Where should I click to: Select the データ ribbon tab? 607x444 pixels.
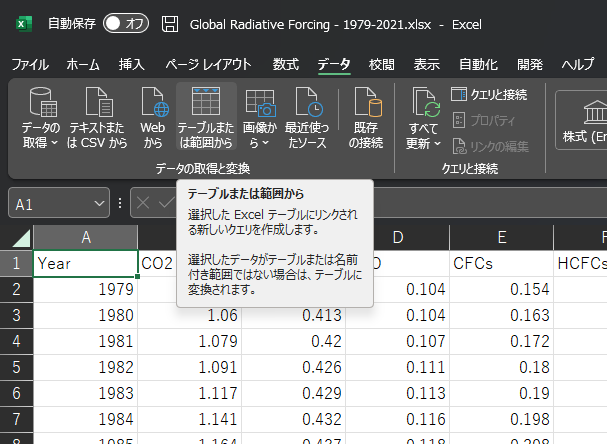coord(334,65)
